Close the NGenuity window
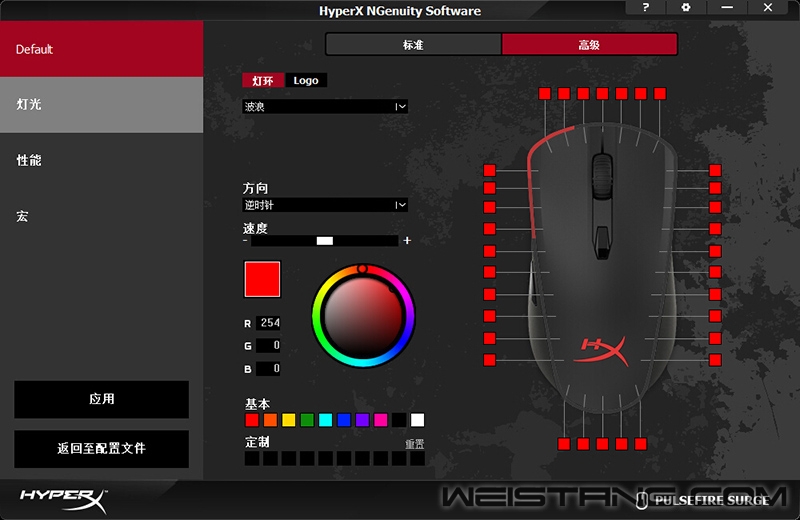This screenshot has width=800, height=520. pyautogui.click(x=768, y=8)
